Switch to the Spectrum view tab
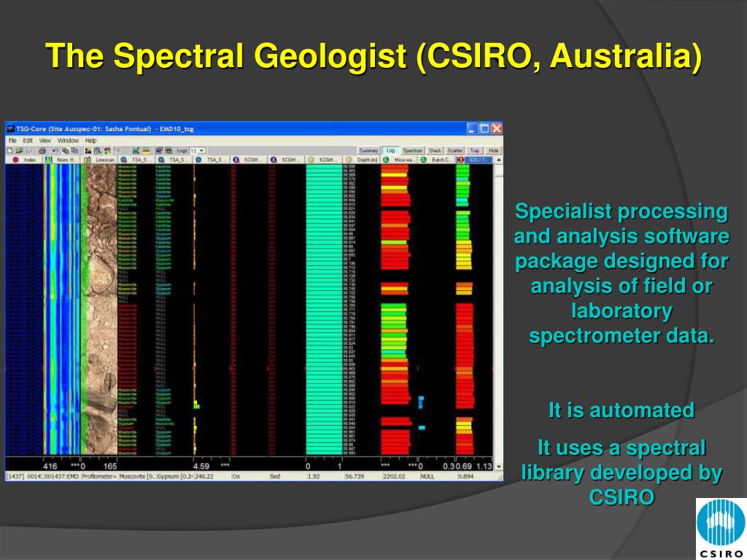747x560 pixels. tap(413, 150)
